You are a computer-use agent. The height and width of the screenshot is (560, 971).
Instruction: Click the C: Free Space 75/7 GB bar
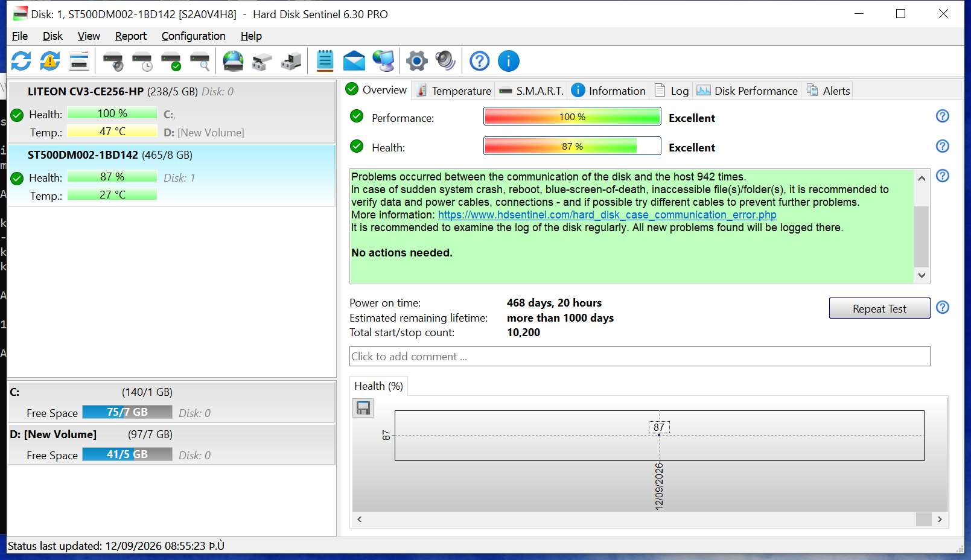click(x=127, y=412)
